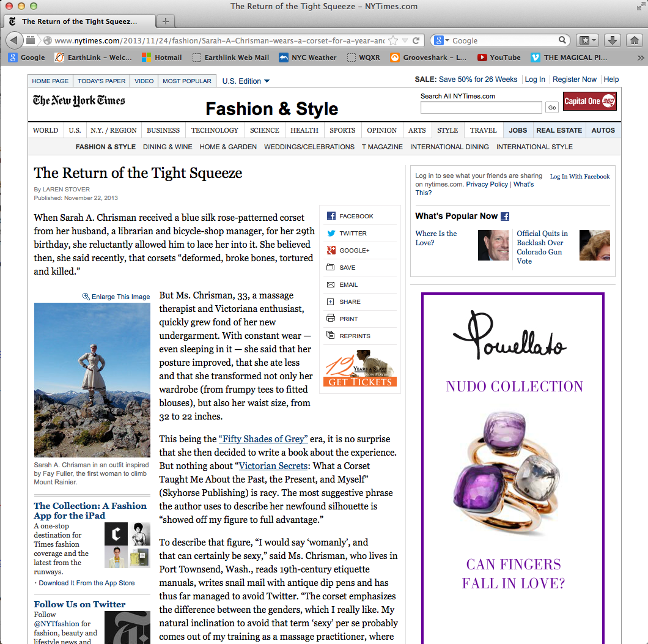
Task: Share article on Facebook icon
Action: point(331,216)
